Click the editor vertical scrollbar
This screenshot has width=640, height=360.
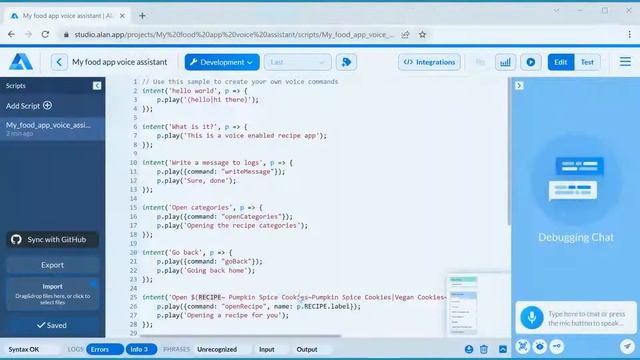point(509,151)
